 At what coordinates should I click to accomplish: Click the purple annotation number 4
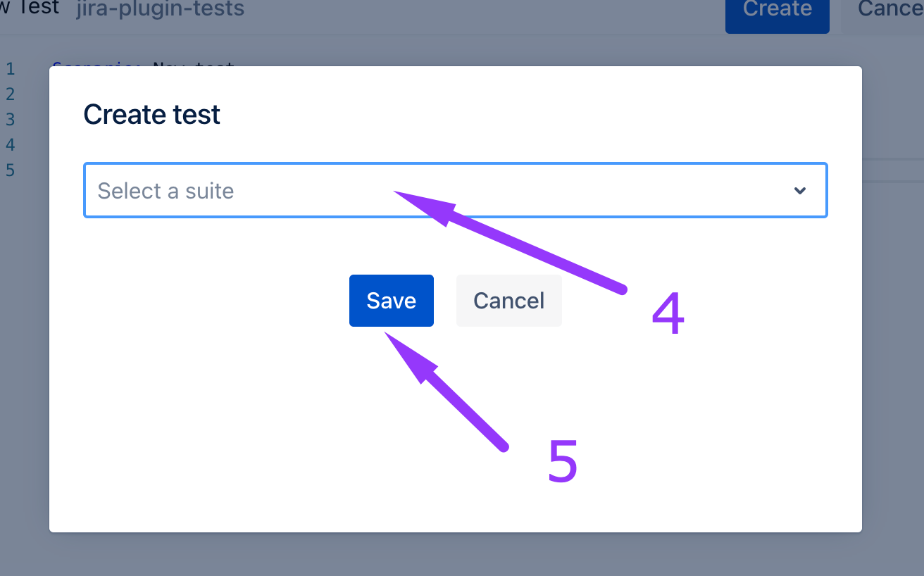668,314
